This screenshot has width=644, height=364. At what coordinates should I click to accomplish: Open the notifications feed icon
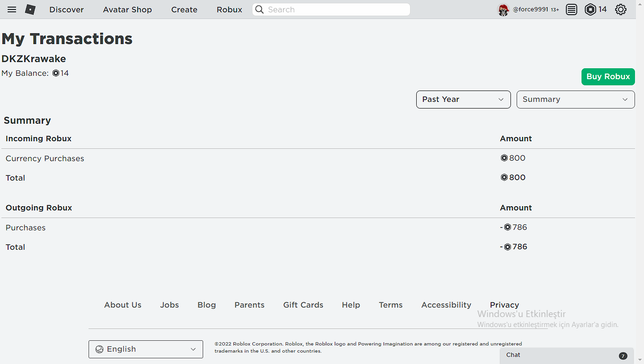click(572, 9)
